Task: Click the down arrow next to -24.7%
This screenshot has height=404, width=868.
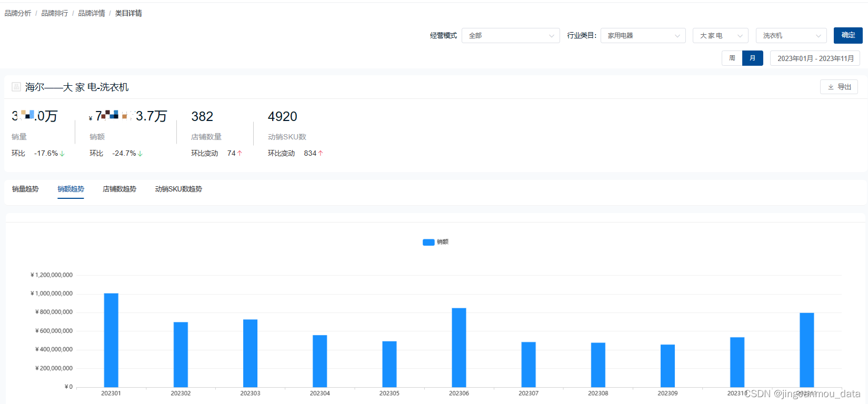Action: (x=140, y=154)
